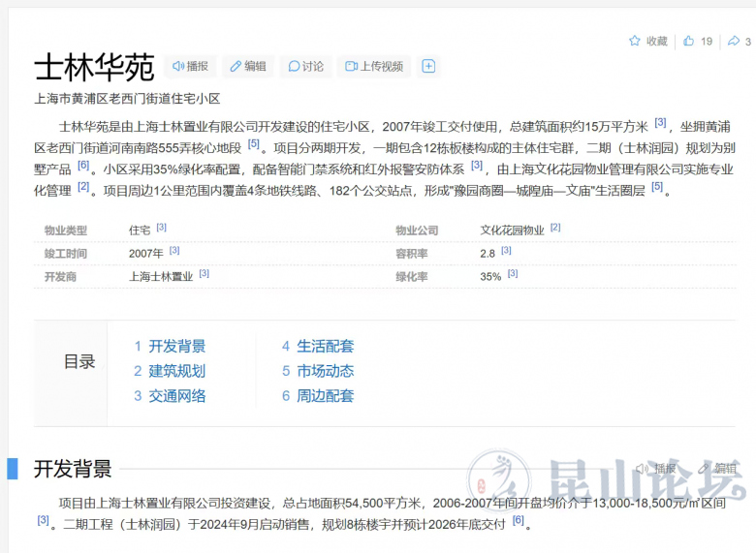Click the 收藏 star icon

click(635, 41)
